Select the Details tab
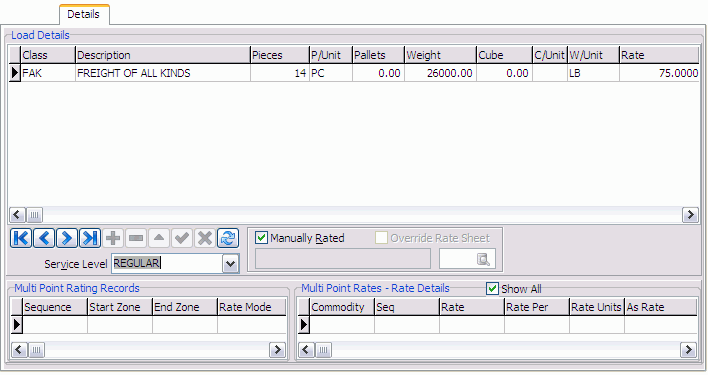This screenshot has height=375, width=708. pyautogui.click(x=84, y=14)
